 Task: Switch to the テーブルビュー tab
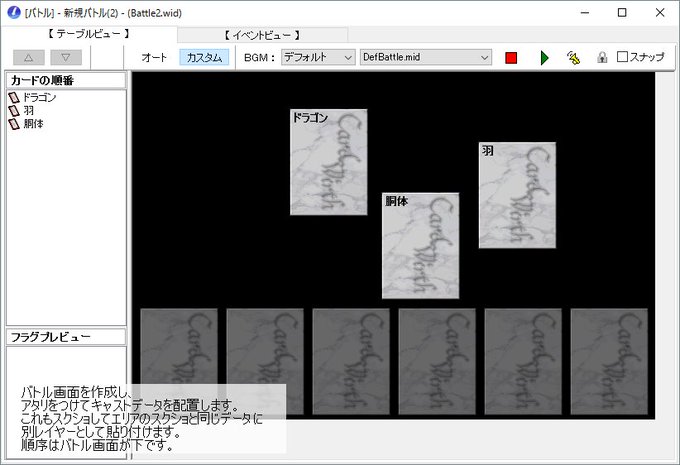pyautogui.click(x=89, y=34)
